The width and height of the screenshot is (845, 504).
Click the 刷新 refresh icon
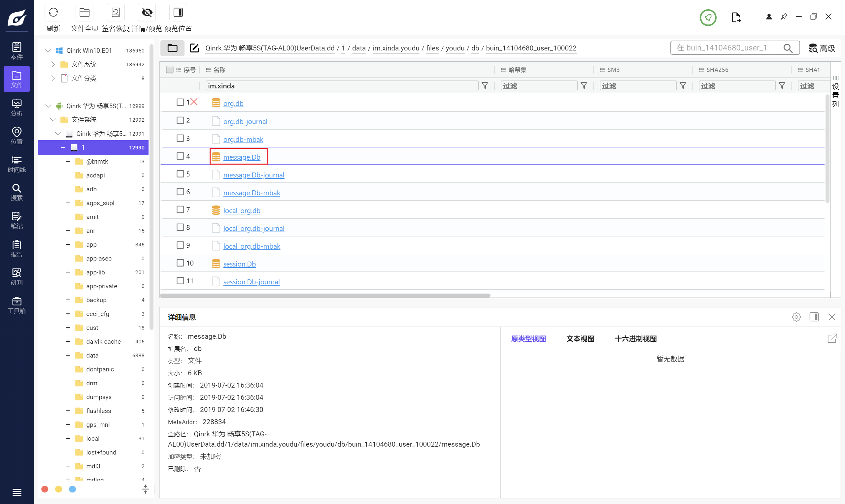click(53, 13)
